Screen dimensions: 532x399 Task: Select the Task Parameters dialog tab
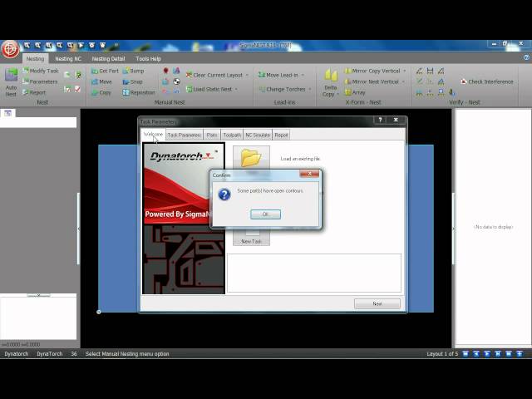[x=185, y=135]
